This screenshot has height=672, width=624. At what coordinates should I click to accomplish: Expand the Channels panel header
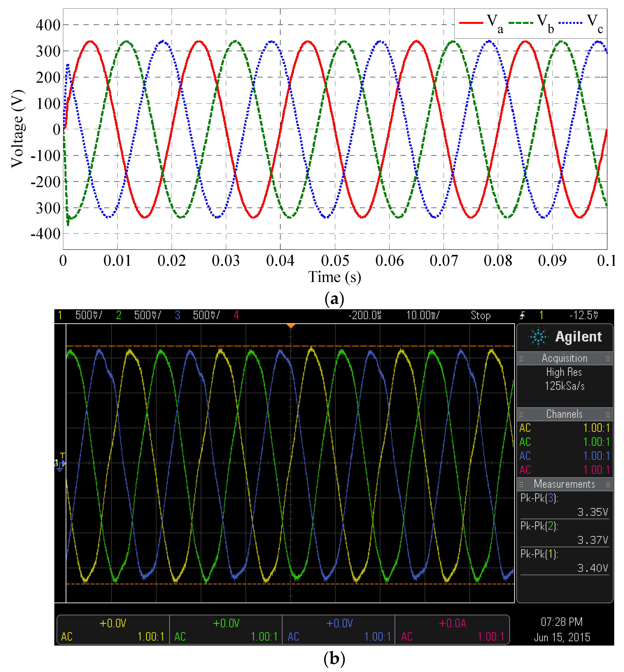(564, 414)
